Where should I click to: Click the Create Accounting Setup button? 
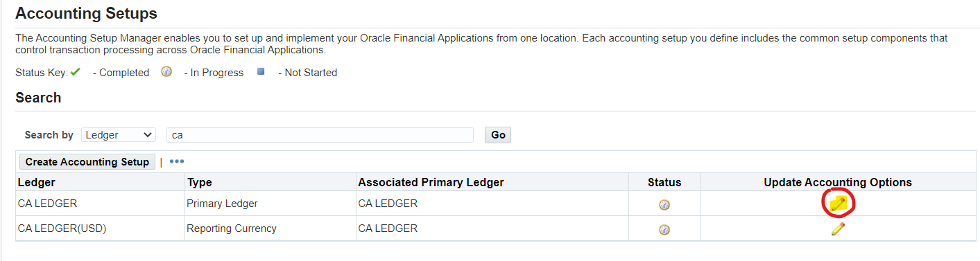click(87, 161)
